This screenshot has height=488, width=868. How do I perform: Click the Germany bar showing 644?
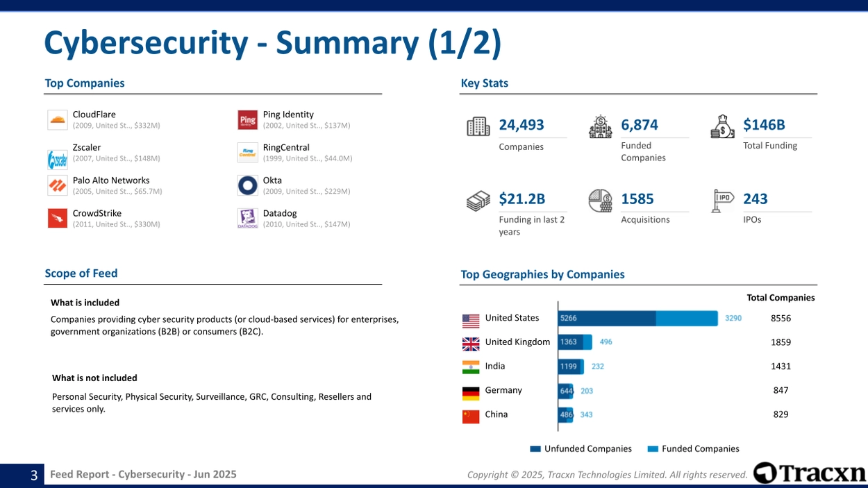coord(565,391)
